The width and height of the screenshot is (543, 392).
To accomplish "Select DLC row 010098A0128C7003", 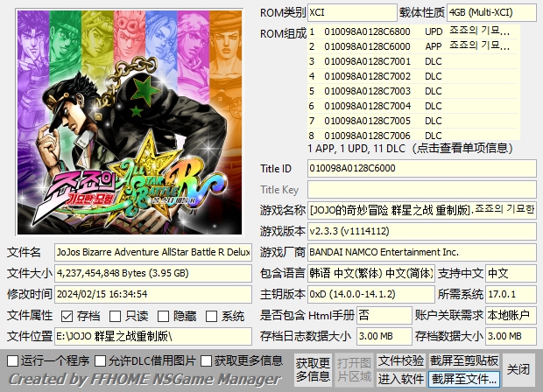I will coord(413,91).
